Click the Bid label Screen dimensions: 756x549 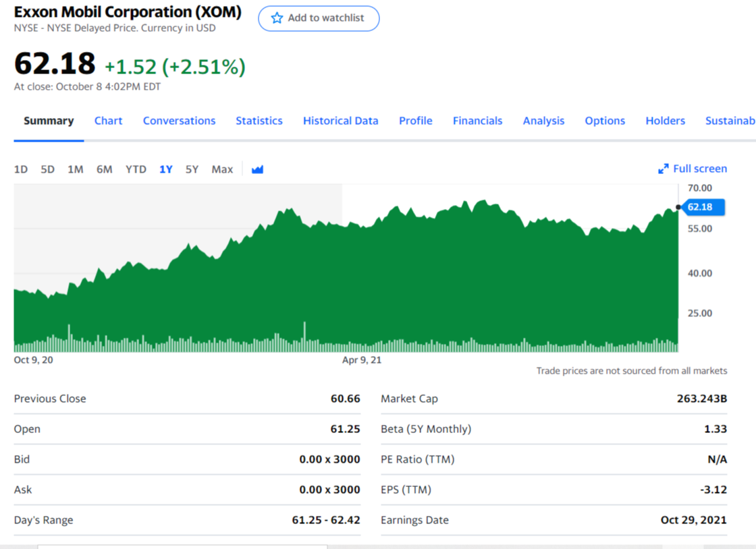click(22, 459)
